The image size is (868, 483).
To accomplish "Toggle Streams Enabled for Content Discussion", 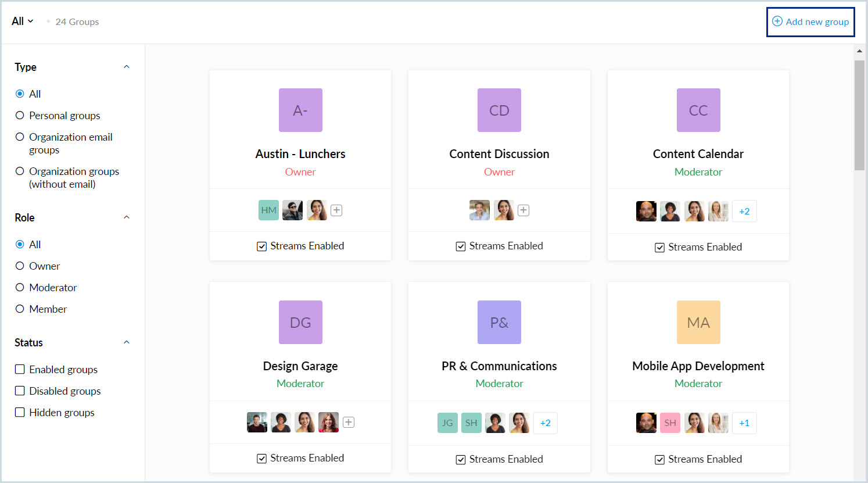I will click(x=461, y=246).
